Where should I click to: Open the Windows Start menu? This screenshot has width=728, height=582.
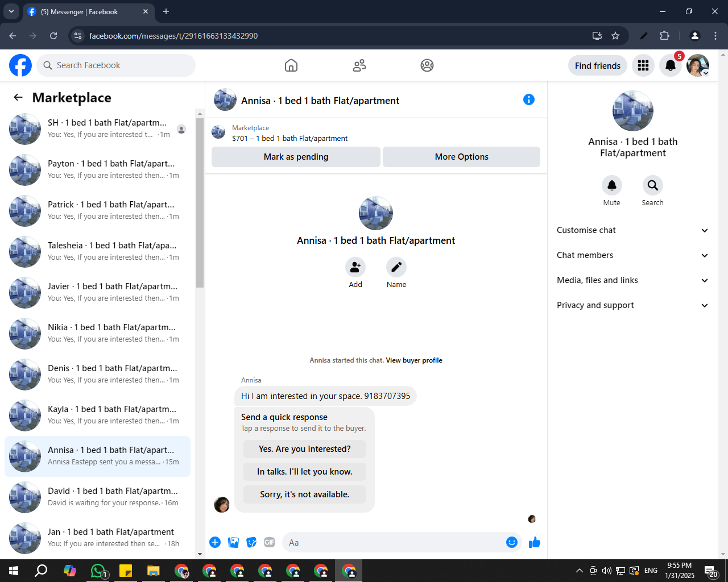(14, 571)
